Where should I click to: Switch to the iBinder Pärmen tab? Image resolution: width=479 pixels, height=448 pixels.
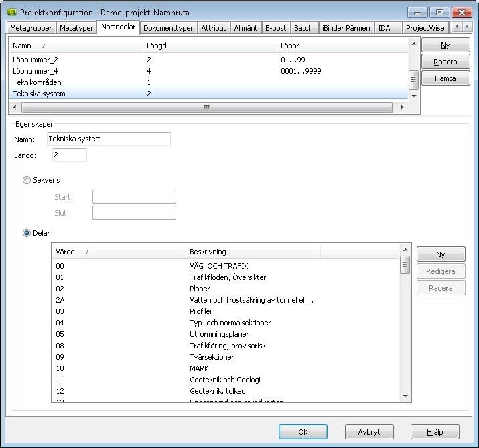346,28
